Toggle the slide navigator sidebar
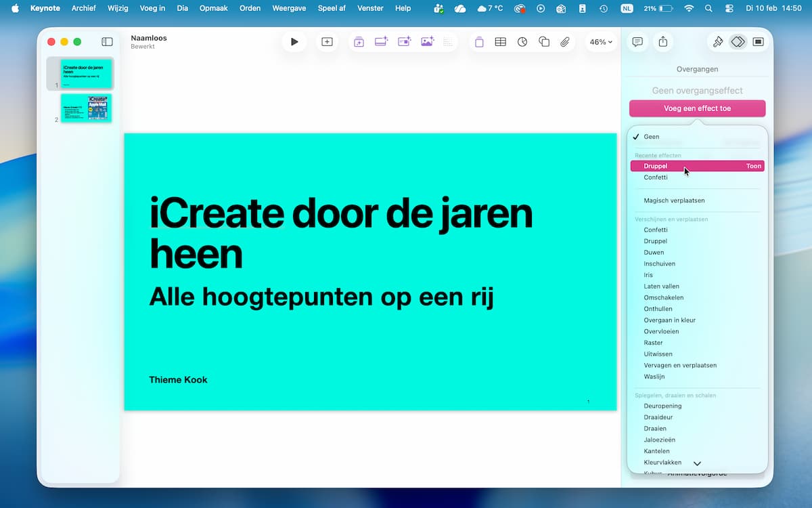812x508 pixels. click(x=107, y=42)
